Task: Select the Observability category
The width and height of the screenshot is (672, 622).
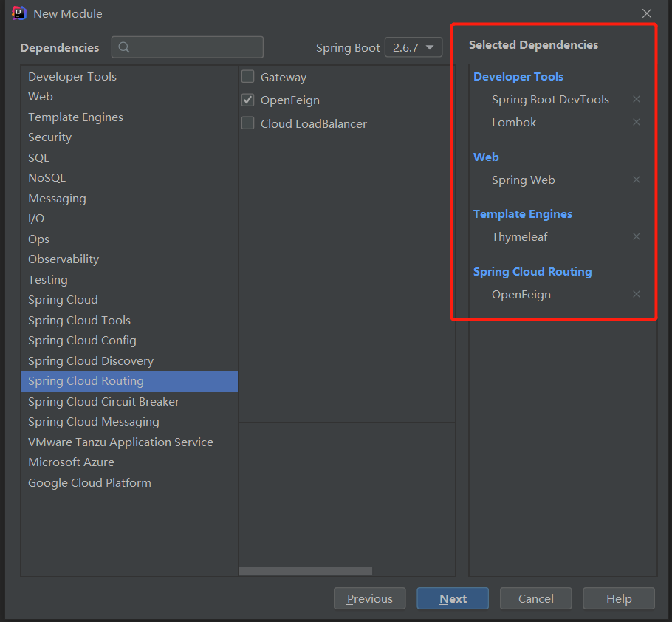Action: [129, 259]
